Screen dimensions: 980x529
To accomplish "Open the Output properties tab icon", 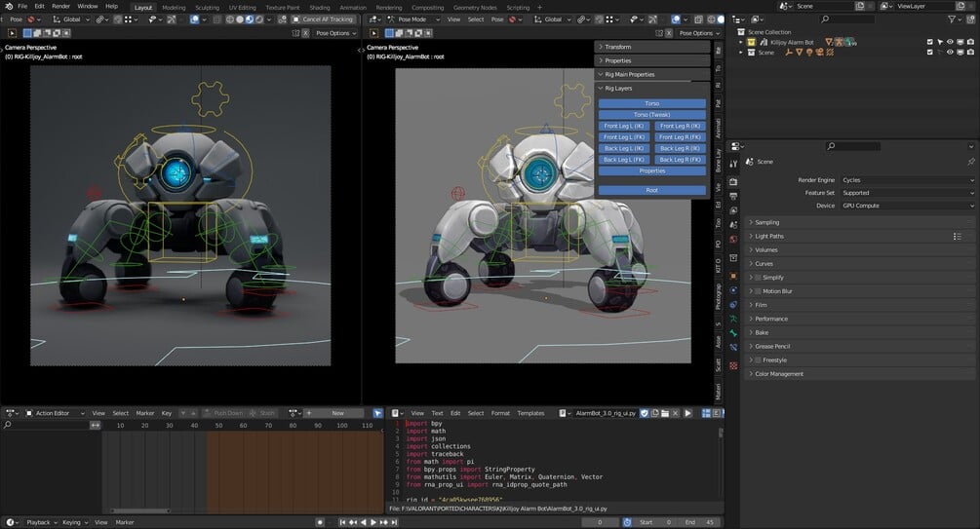I will pos(733,196).
